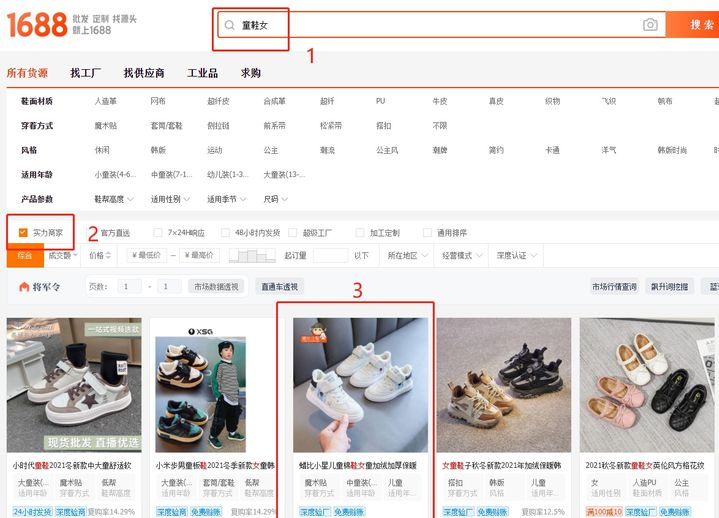Enable the 7×24H响应 checkbox

pyautogui.click(x=157, y=233)
